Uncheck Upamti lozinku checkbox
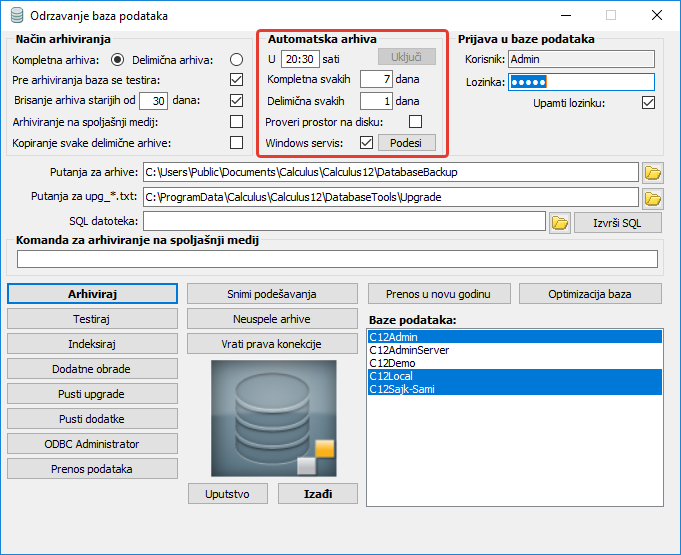 [x=647, y=102]
